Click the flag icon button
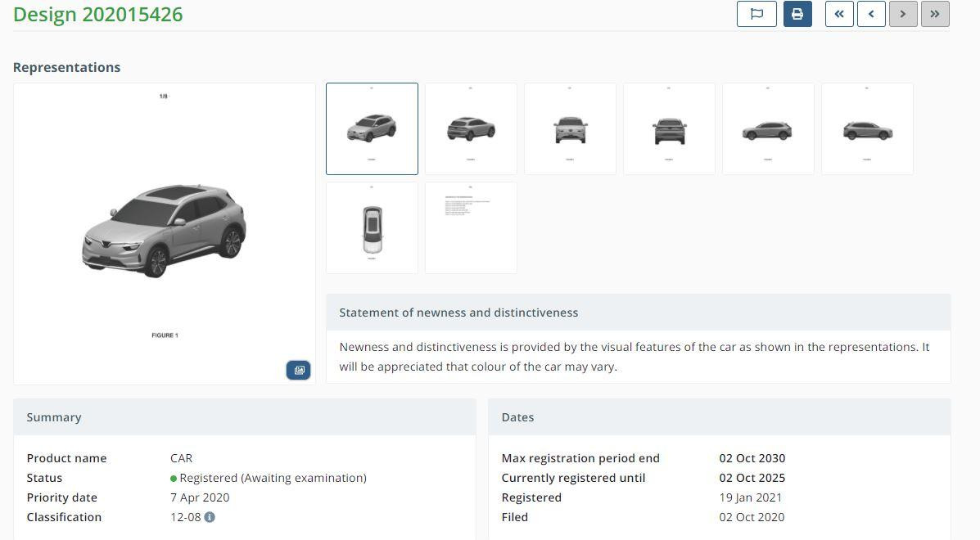 (756, 14)
